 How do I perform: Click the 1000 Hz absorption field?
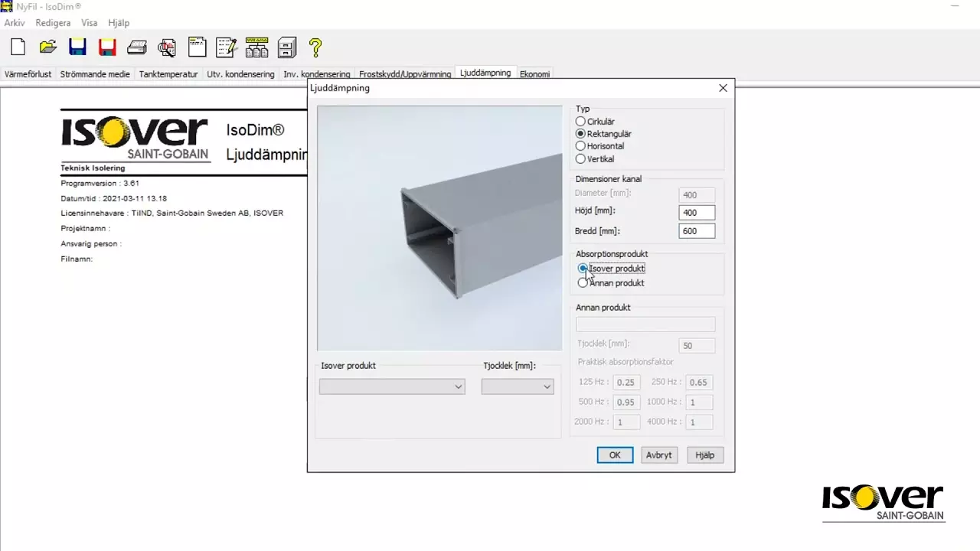click(699, 402)
